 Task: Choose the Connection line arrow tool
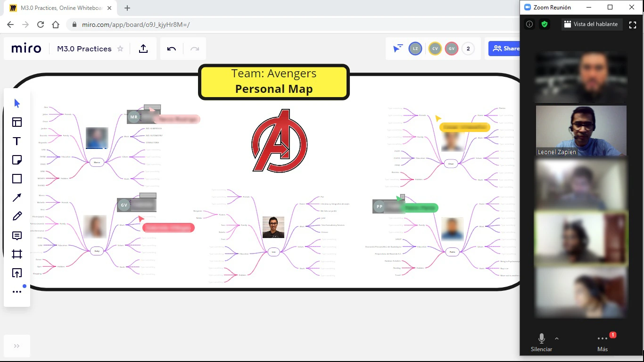[x=17, y=197]
